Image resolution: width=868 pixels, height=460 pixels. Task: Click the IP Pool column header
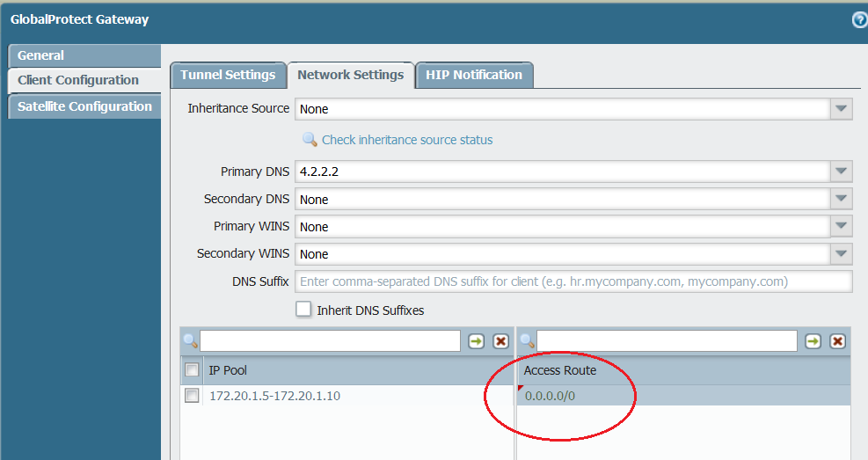[x=358, y=370]
